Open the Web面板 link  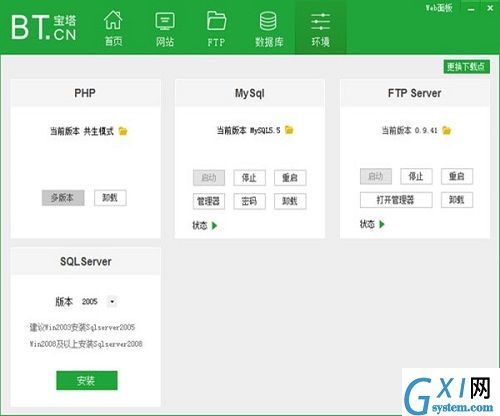point(439,8)
